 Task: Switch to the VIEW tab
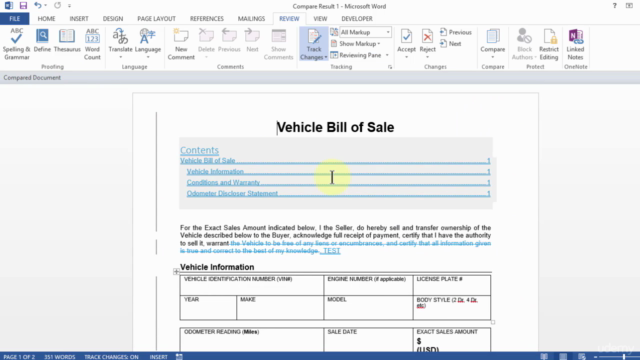(x=320, y=19)
